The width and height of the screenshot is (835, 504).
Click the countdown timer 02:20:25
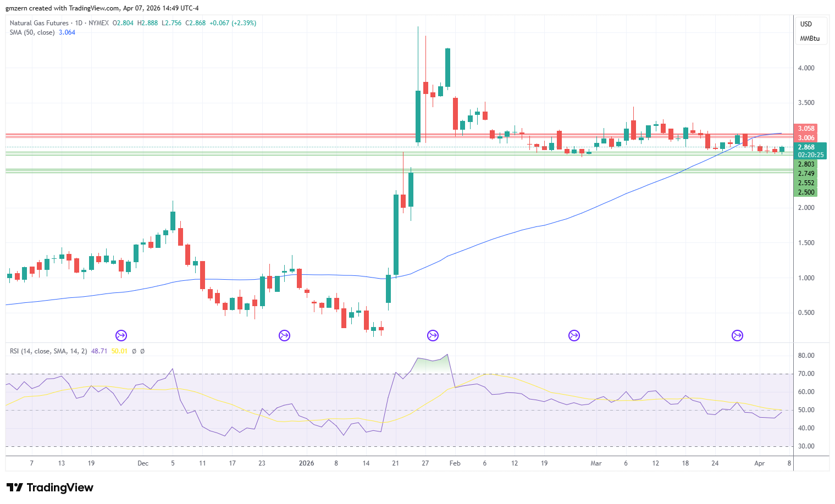pyautogui.click(x=811, y=155)
